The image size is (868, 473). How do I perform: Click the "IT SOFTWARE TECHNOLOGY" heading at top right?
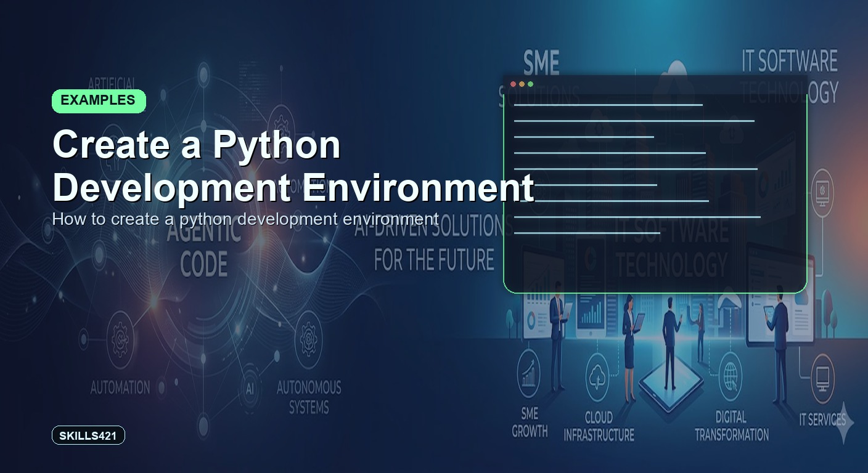tap(789, 76)
